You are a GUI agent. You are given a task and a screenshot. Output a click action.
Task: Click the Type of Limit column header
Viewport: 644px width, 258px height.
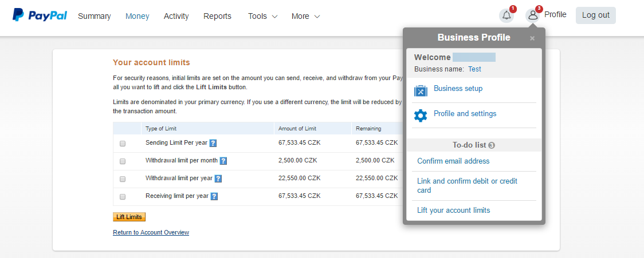[x=161, y=128]
